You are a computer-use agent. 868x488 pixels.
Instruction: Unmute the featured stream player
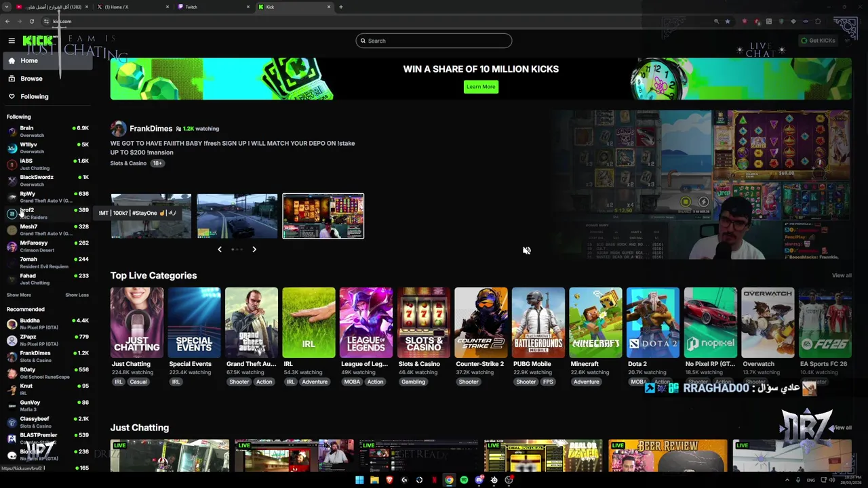point(526,251)
